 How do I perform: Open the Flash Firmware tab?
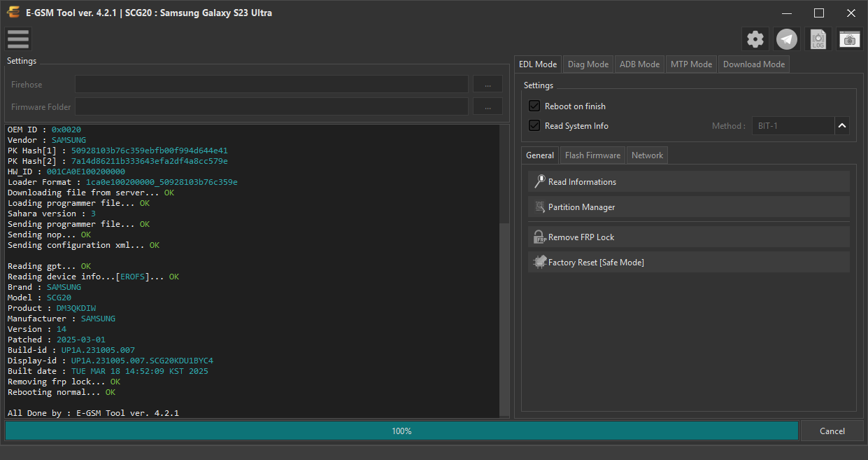592,155
